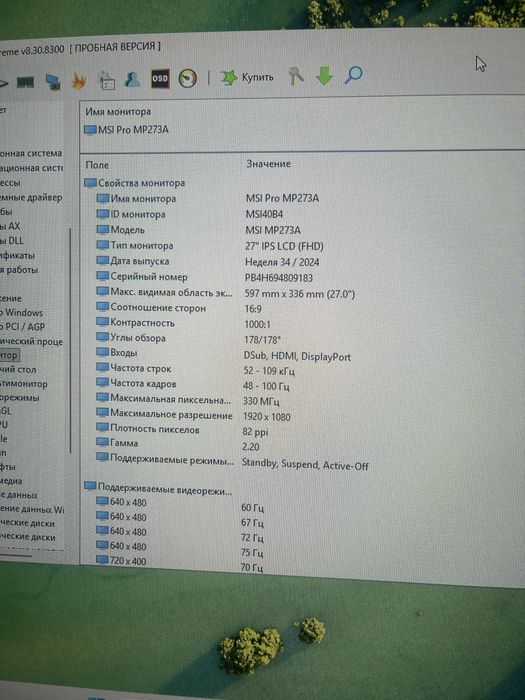Click the icon beside ID монитора
This screenshot has width=525, height=700.
click(x=103, y=214)
